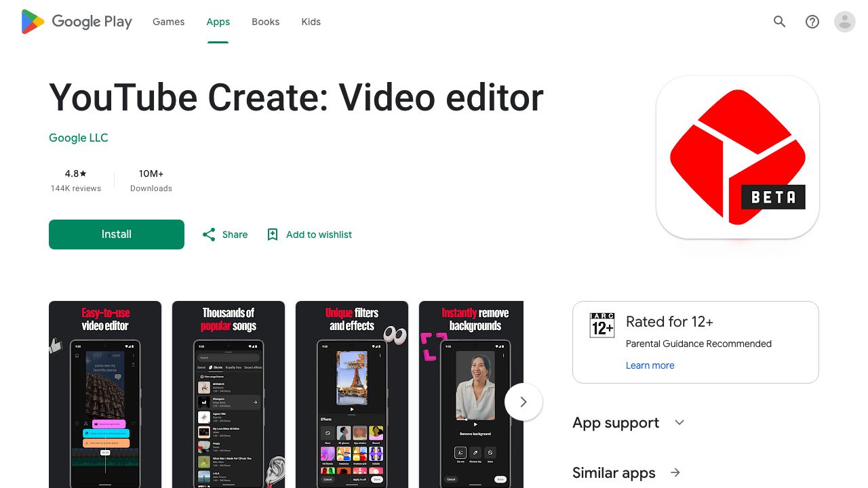Click the Similar apps heading text
868x488 pixels.
coord(614,472)
